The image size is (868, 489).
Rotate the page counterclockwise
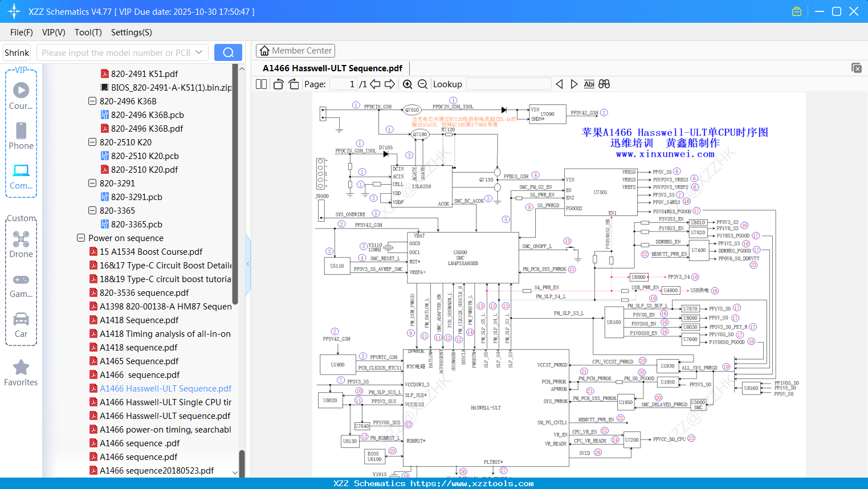pyautogui.click(x=278, y=84)
